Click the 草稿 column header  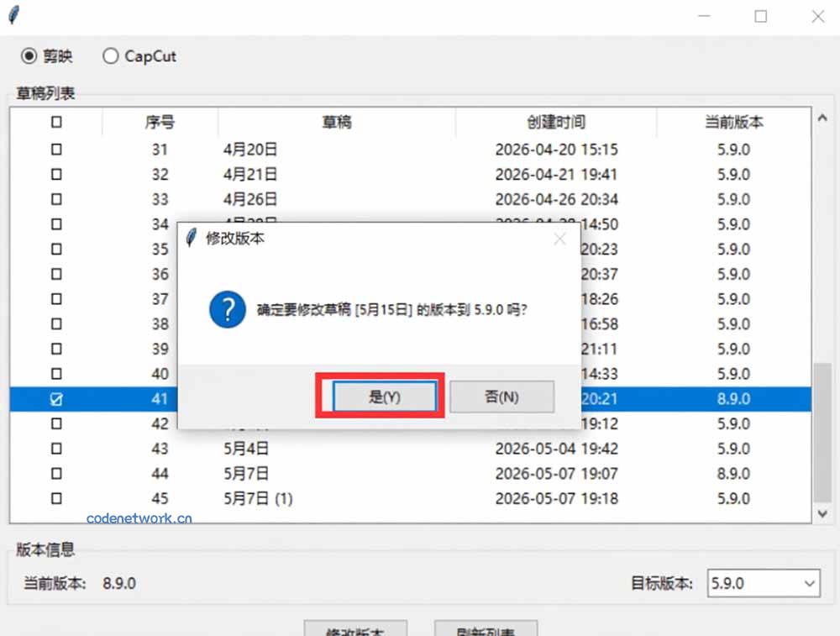coord(337,122)
